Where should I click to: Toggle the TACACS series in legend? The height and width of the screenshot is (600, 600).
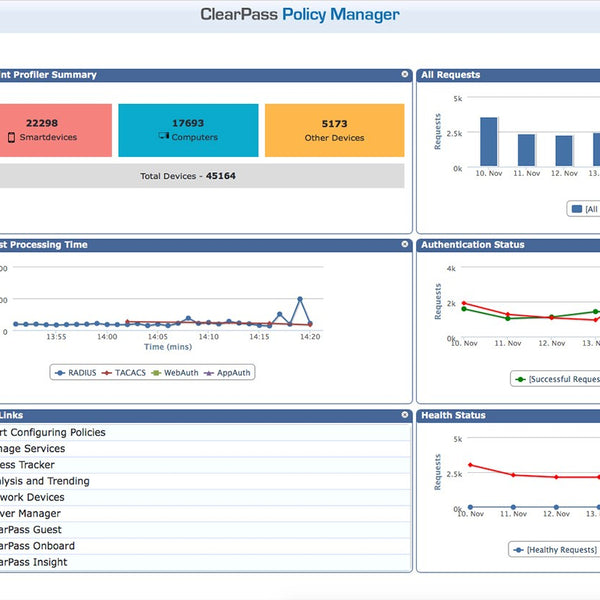(x=124, y=373)
